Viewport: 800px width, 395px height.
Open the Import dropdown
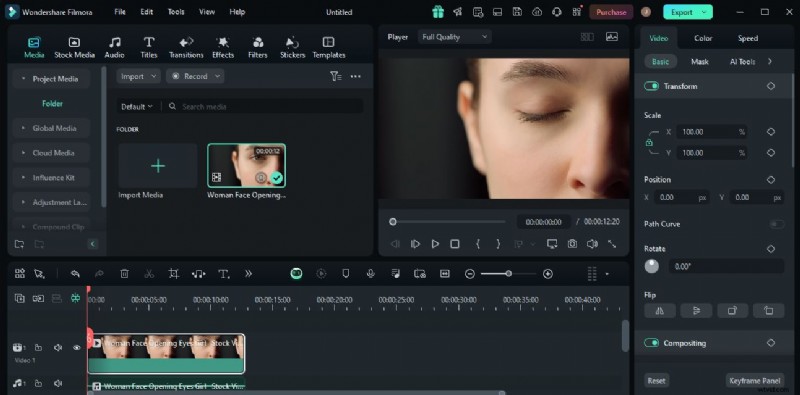(138, 77)
